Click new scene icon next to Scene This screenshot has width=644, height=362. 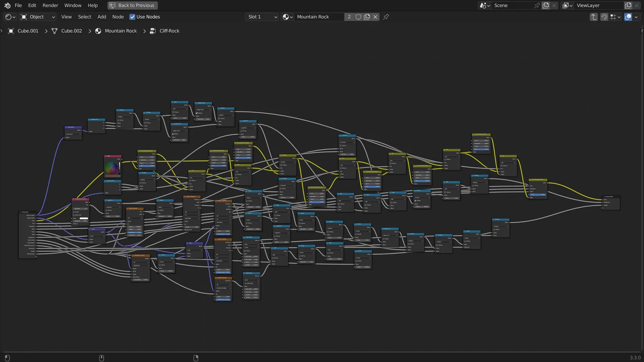(546, 5)
